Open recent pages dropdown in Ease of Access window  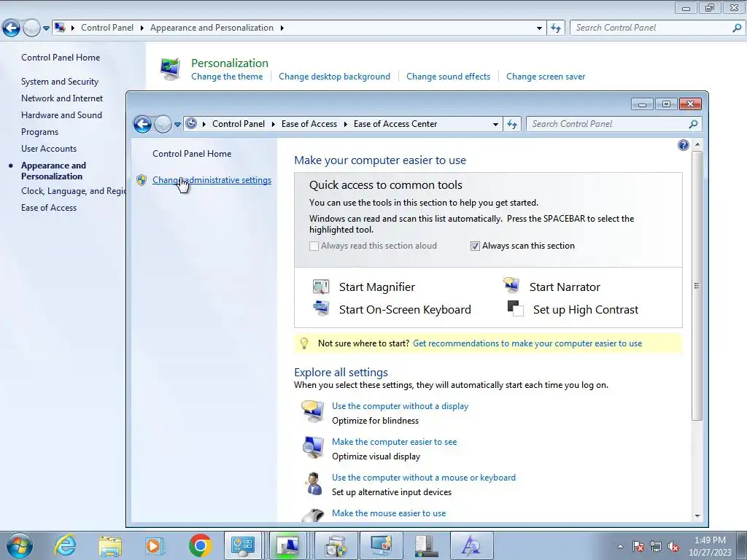177,124
